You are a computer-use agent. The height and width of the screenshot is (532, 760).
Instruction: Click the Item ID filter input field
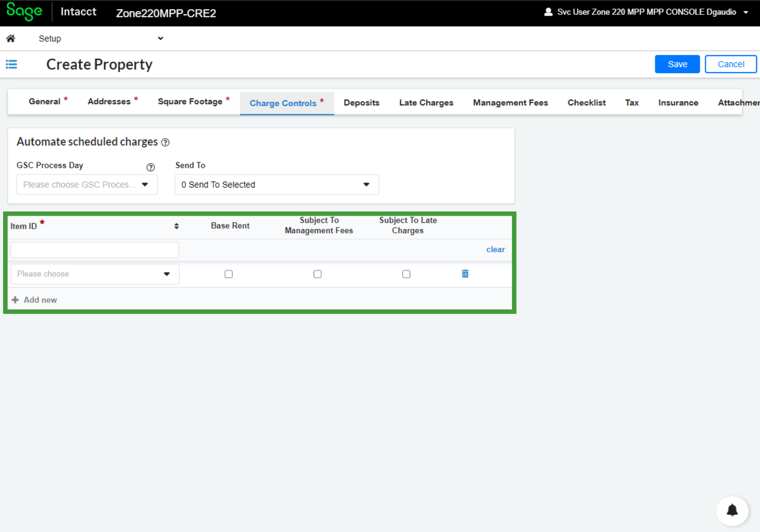(95, 250)
